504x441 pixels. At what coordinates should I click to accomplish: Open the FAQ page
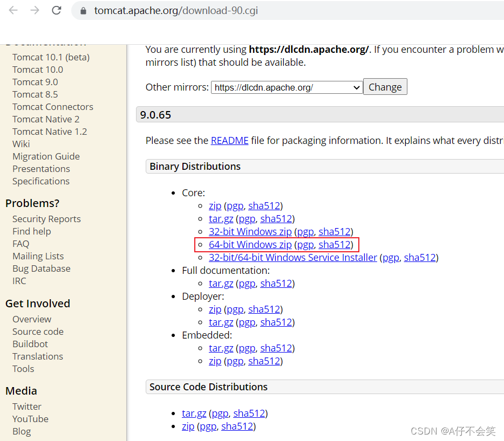point(21,243)
